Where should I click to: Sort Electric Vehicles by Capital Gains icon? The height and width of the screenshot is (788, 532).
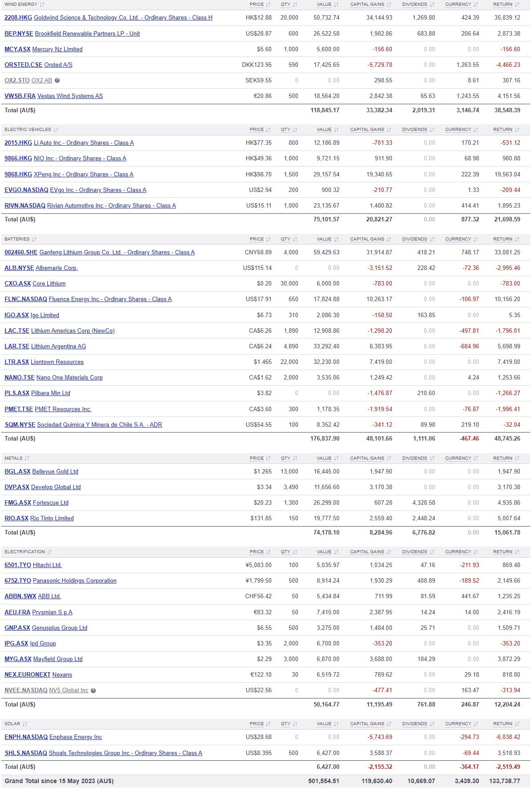(x=389, y=130)
